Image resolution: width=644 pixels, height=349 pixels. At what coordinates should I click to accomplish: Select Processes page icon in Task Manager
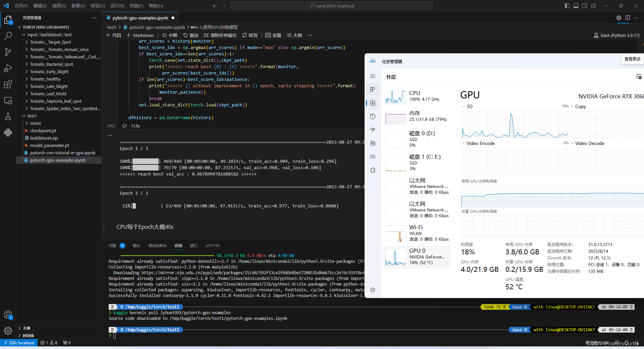pyautogui.click(x=373, y=90)
